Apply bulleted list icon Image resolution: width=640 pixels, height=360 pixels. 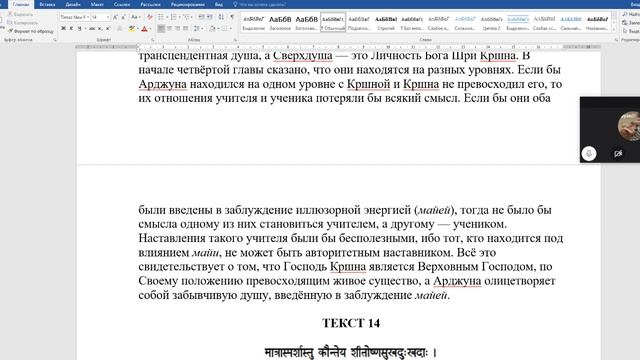162,17
